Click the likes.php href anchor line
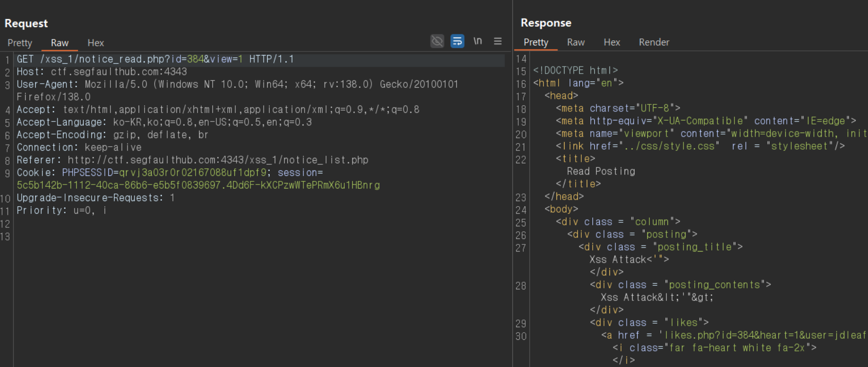This screenshot has width=868, height=367. point(733,335)
